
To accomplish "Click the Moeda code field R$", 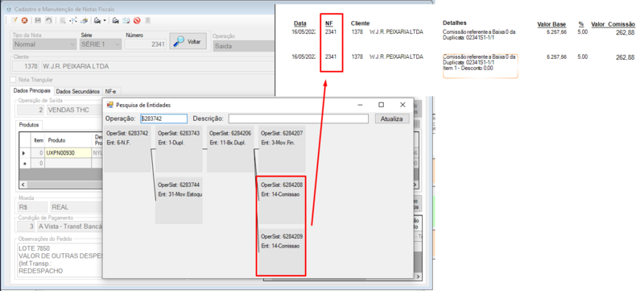I will pyautogui.click(x=32, y=206).
